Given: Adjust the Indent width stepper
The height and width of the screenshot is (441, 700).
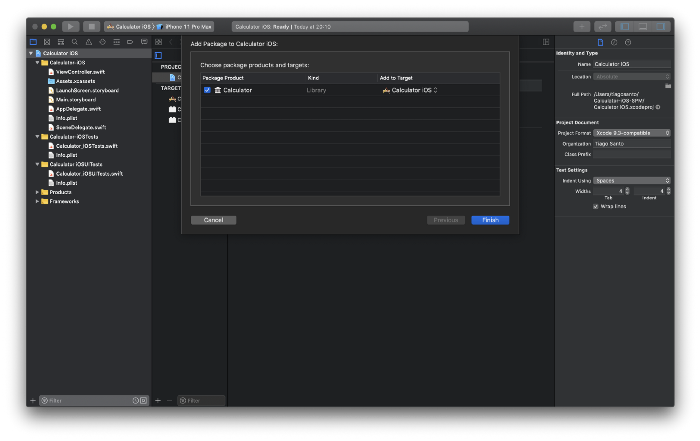Looking at the screenshot, I should (668, 191).
